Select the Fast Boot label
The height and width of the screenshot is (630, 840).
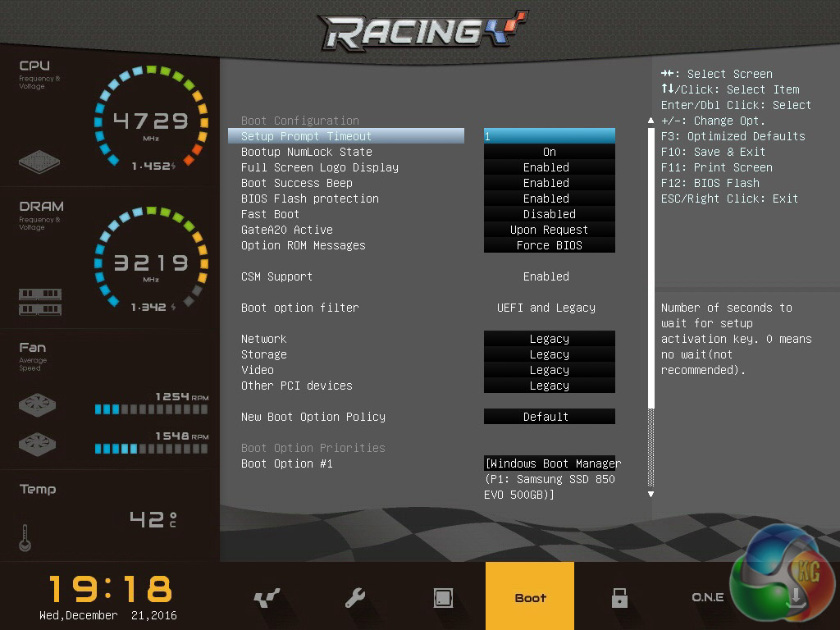[x=270, y=214]
